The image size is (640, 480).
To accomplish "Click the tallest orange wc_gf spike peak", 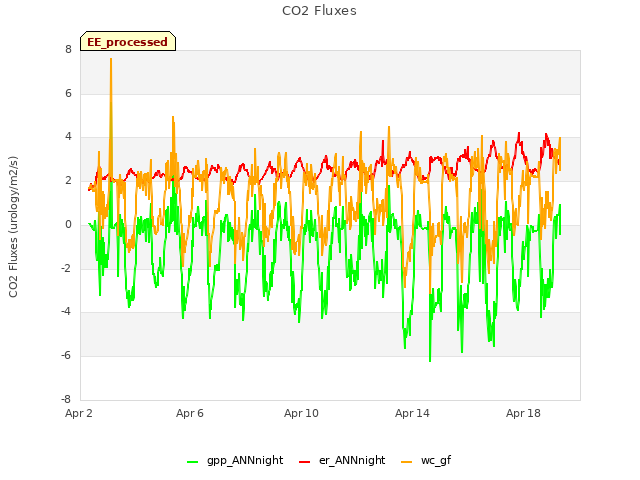I will pos(111,59).
